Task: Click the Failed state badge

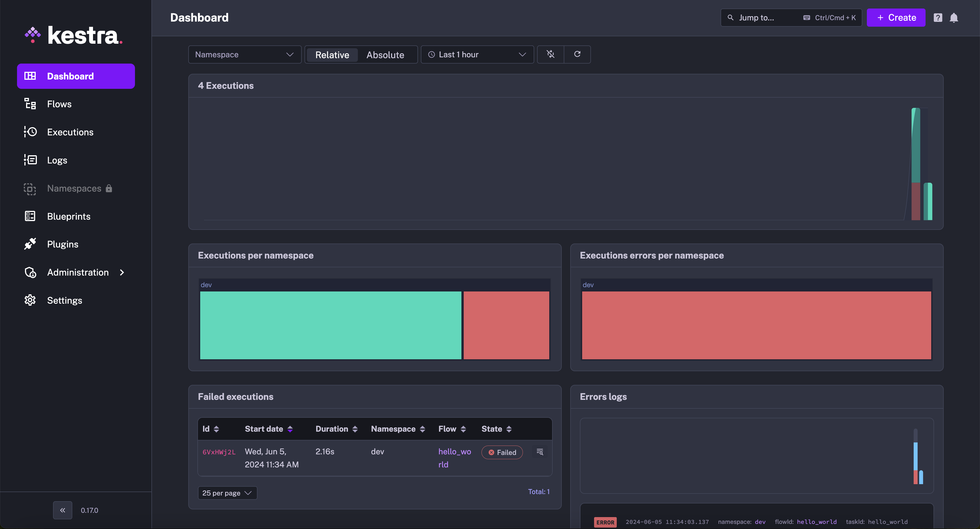Action: point(502,452)
